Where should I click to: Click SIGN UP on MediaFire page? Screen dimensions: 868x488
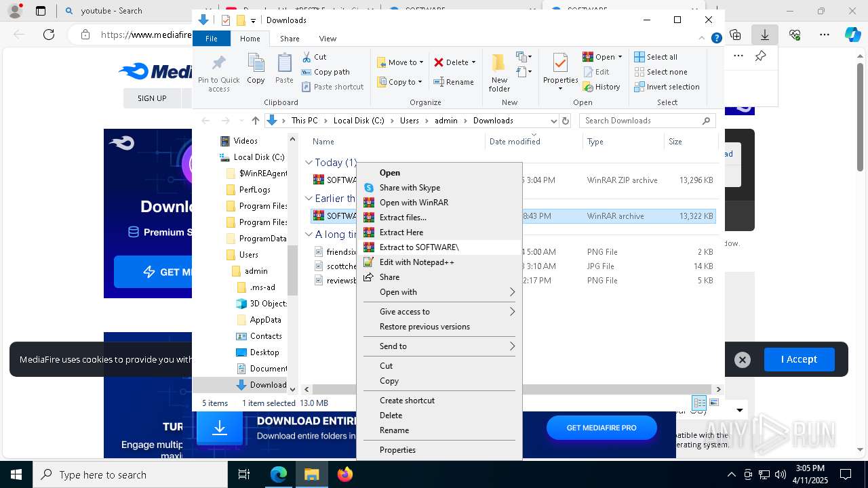point(152,98)
